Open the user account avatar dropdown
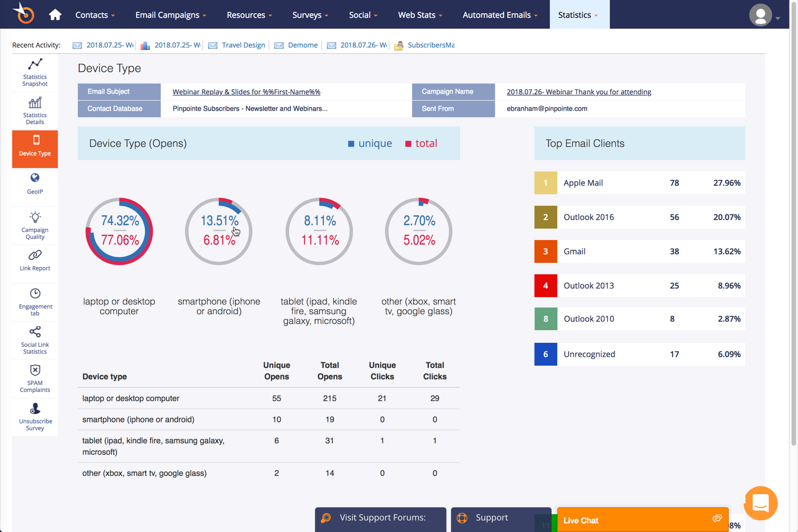798x532 pixels. [763, 15]
